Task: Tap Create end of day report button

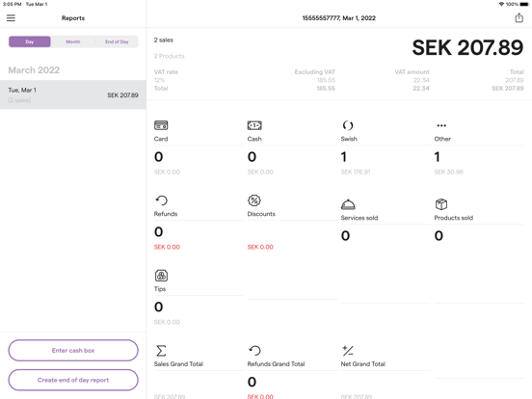Action: 73,380
